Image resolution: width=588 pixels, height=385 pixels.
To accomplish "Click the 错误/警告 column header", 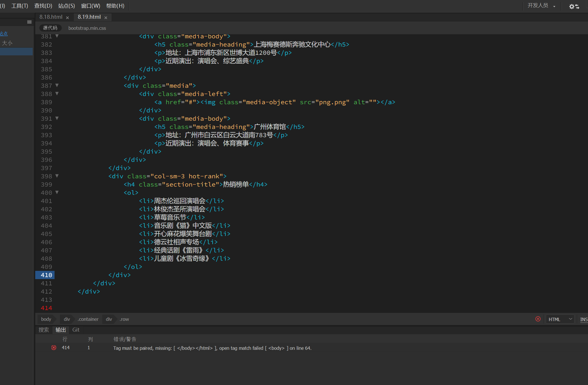I will point(125,339).
